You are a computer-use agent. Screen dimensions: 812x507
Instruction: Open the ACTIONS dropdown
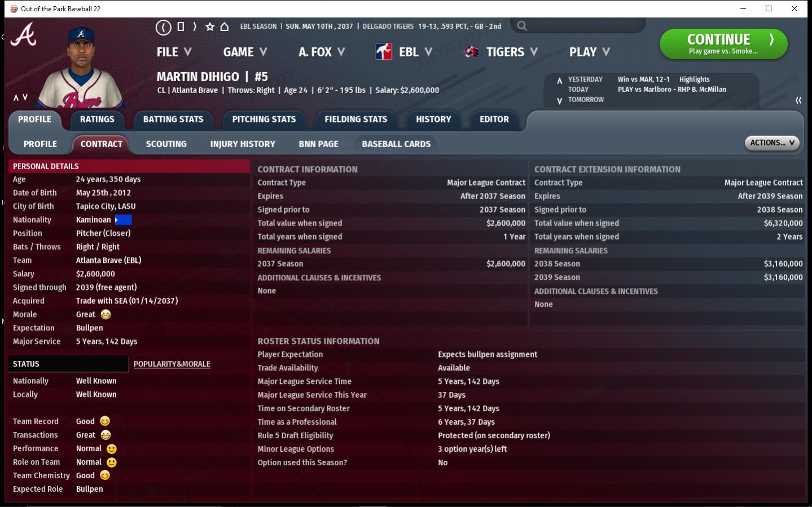tap(772, 143)
